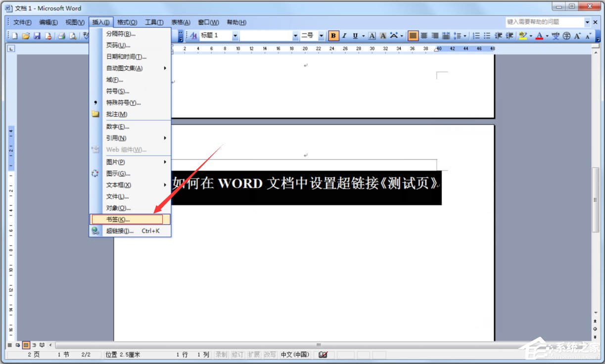Screen dimensions: 605x364
Task: Open the font color dropdown arrow
Action: pos(547,36)
